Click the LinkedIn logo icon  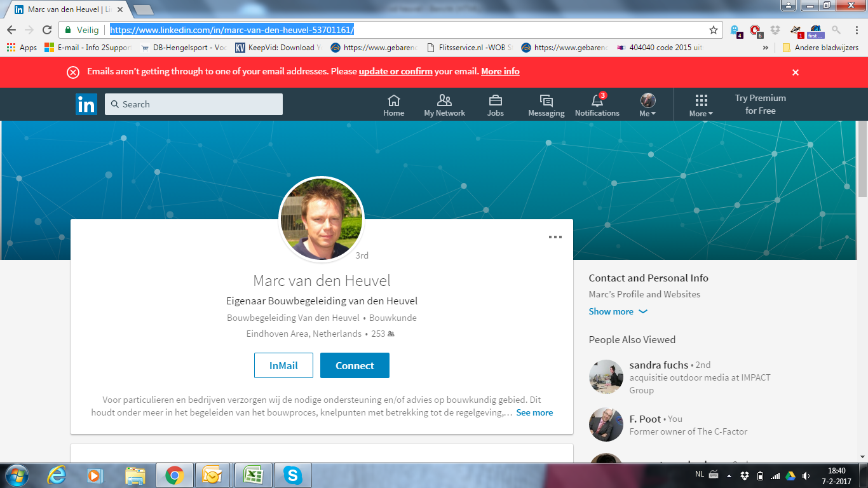[x=86, y=104]
